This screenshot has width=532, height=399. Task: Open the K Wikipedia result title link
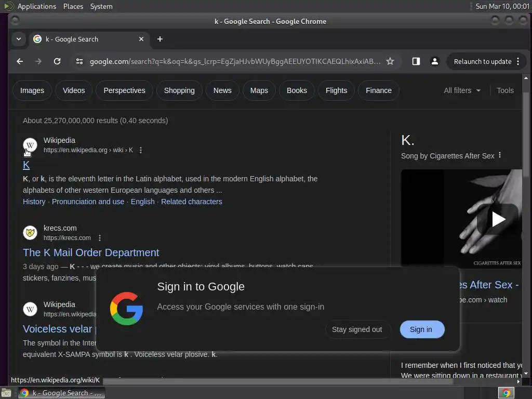26,165
